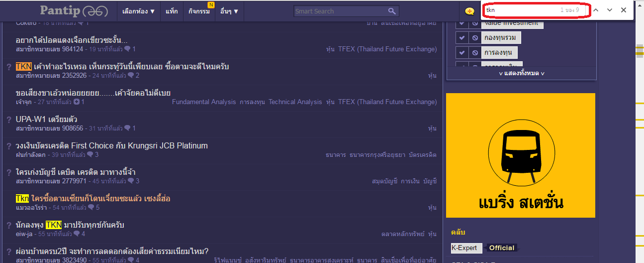Go to previous find result arrow

tap(596, 10)
